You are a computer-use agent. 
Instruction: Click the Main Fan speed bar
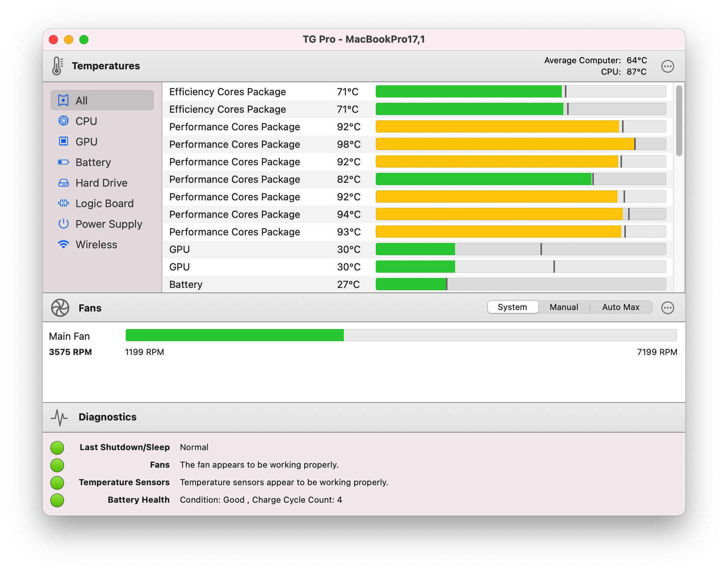[401, 335]
